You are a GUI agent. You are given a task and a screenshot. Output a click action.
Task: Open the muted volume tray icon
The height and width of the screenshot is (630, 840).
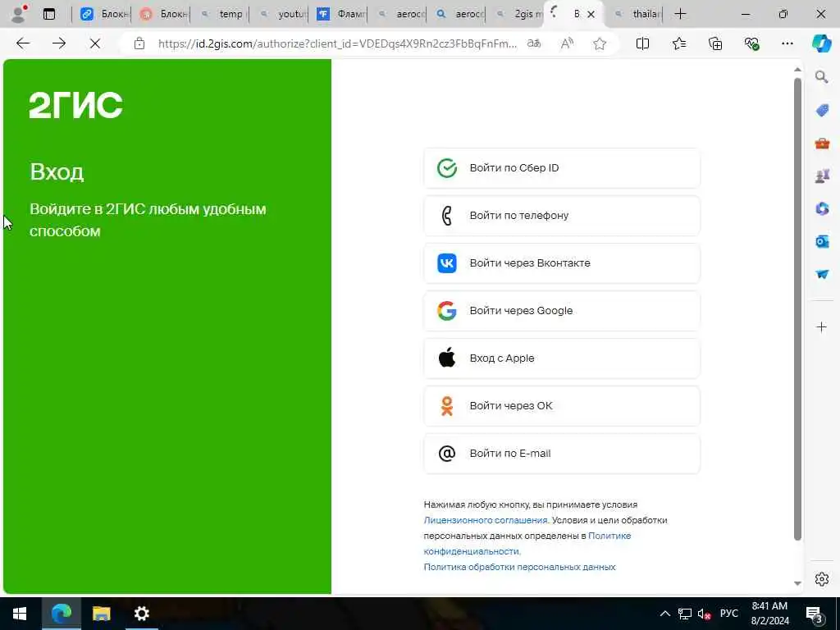[x=704, y=614]
